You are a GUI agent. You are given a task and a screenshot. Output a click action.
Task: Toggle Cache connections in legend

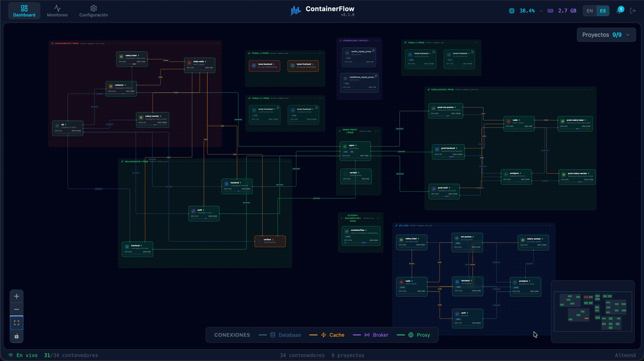point(327,335)
